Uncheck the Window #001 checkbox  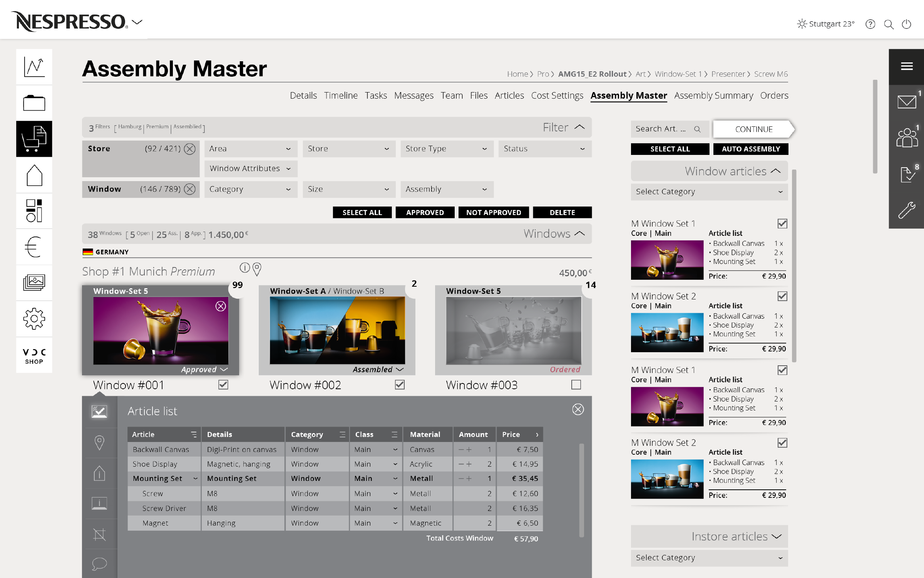pos(223,385)
